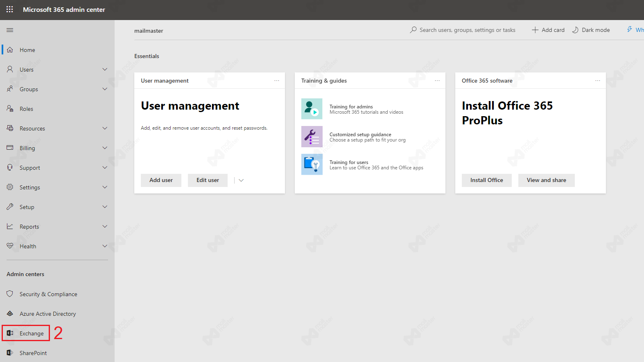Click the Reports label in sidebar

pyautogui.click(x=29, y=227)
